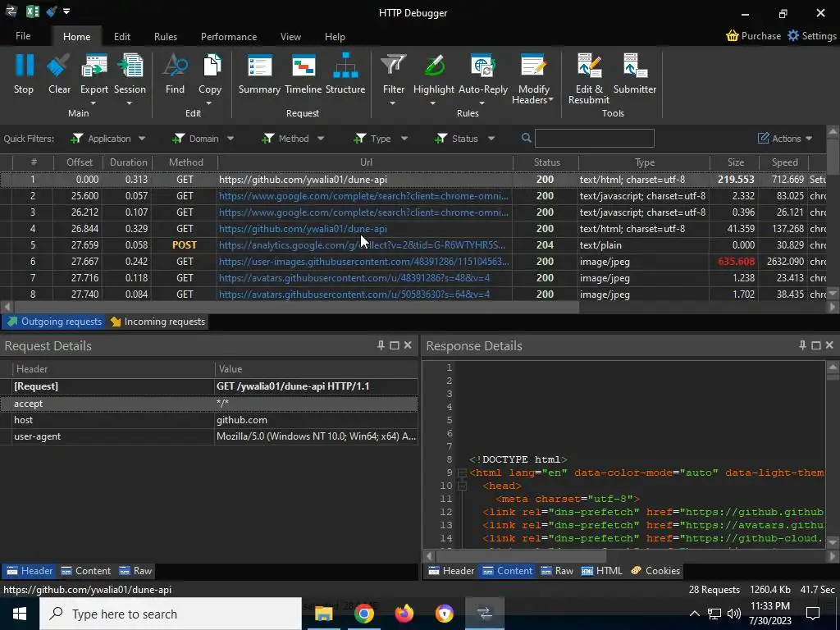The width and height of the screenshot is (840, 630).
Task: Open Request Details Content tab
Action: click(x=85, y=571)
